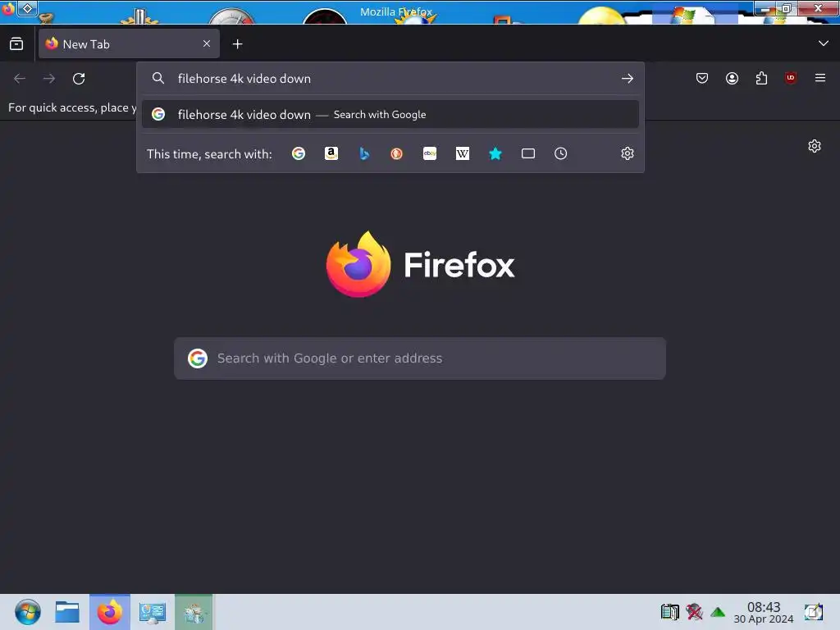Select Firefox in the taskbar
The height and width of the screenshot is (630, 840).
click(110, 612)
